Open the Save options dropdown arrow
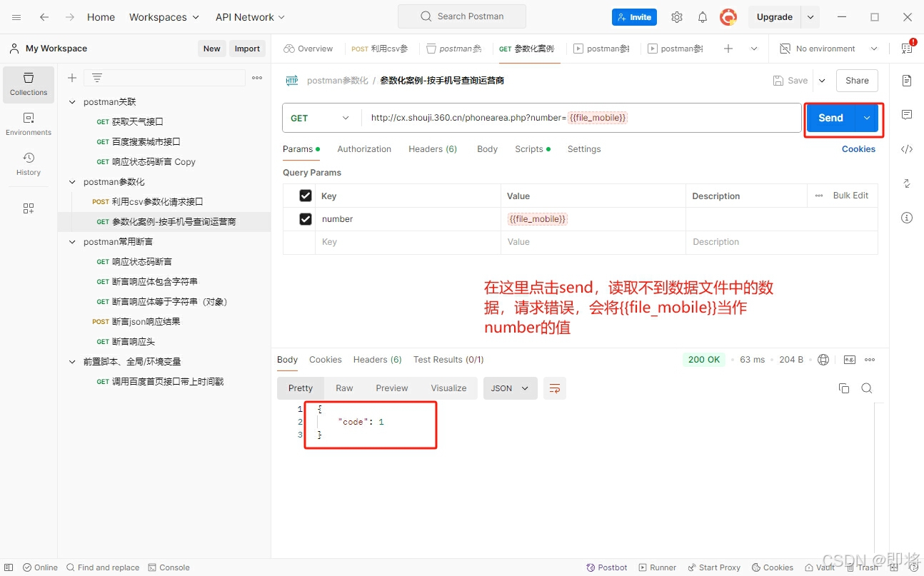 tap(822, 81)
